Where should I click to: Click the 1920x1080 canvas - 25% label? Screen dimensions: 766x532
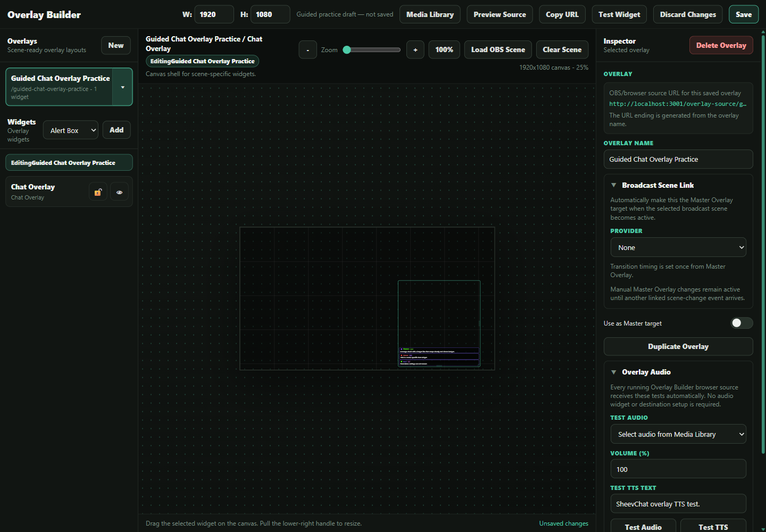coord(554,68)
